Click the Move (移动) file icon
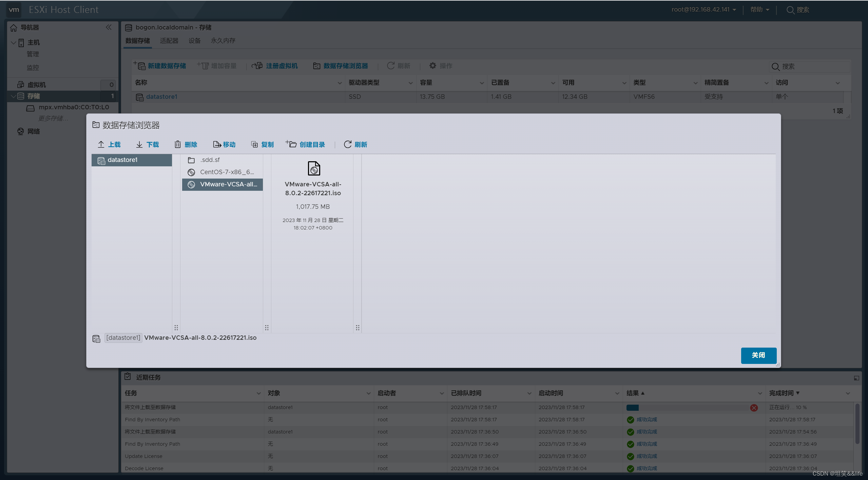868x480 pixels. point(217,145)
